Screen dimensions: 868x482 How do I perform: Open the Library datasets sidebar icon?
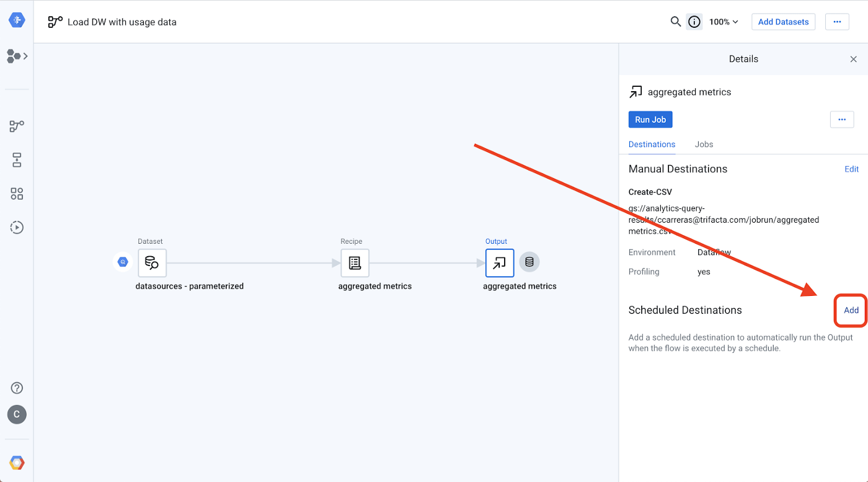pos(17,194)
